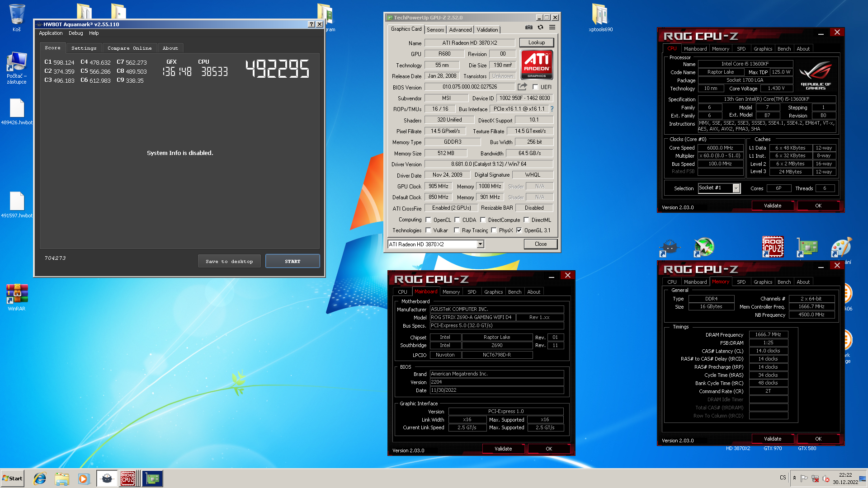
Task: Click the Lookup button in GPU-Z
Action: click(x=537, y=42)
